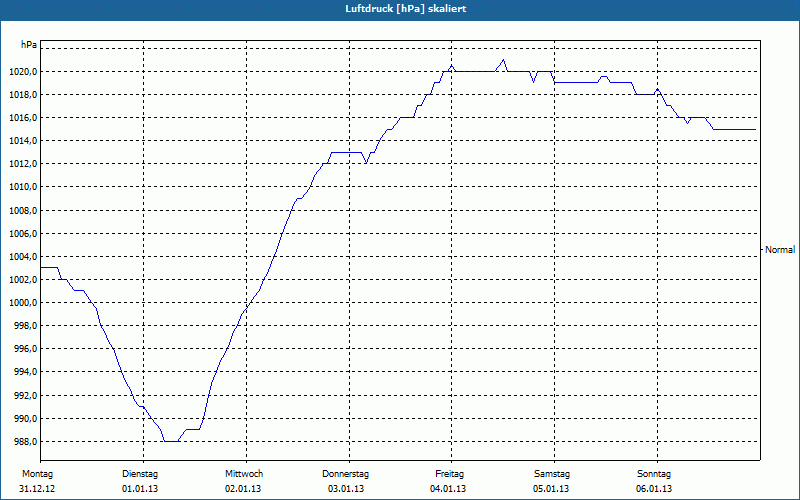This screenshot has height=500, width=800.
Task: Click the date 03.01.13
Action: 346,489
